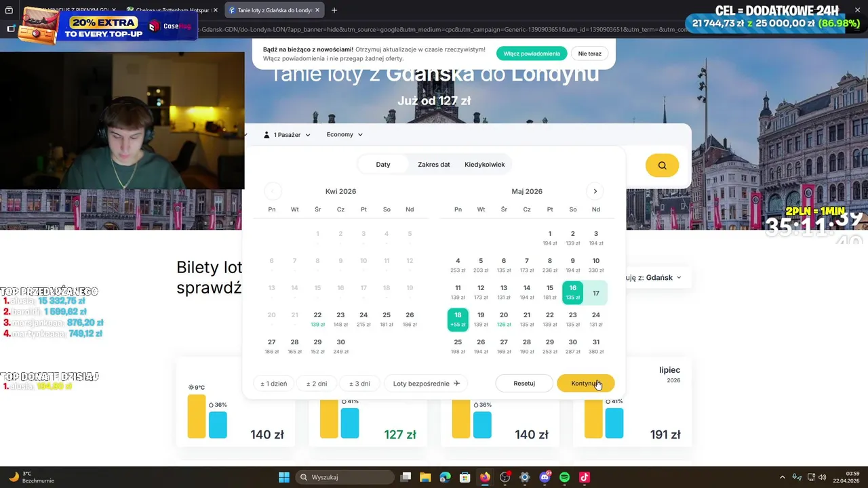Image resolution: width=868 pixels, height=488 pixels.
Task: Pick May 13 date 131 zł
Action: point(504,292)
